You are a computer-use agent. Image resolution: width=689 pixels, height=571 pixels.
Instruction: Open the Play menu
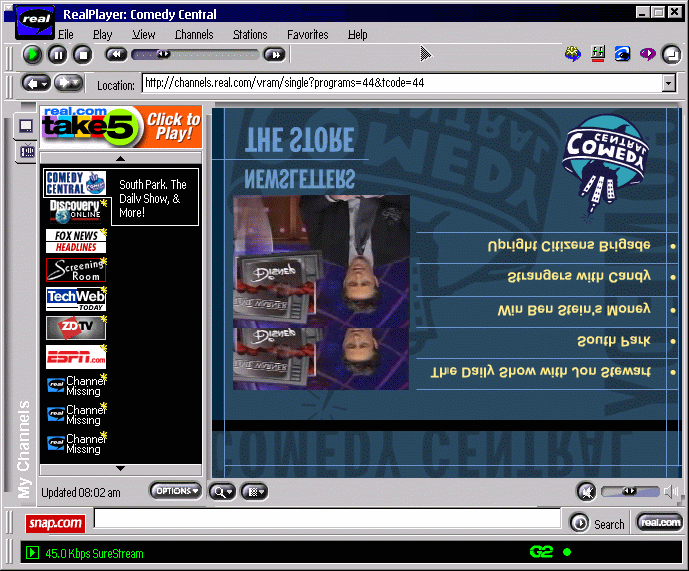point(102,34)
